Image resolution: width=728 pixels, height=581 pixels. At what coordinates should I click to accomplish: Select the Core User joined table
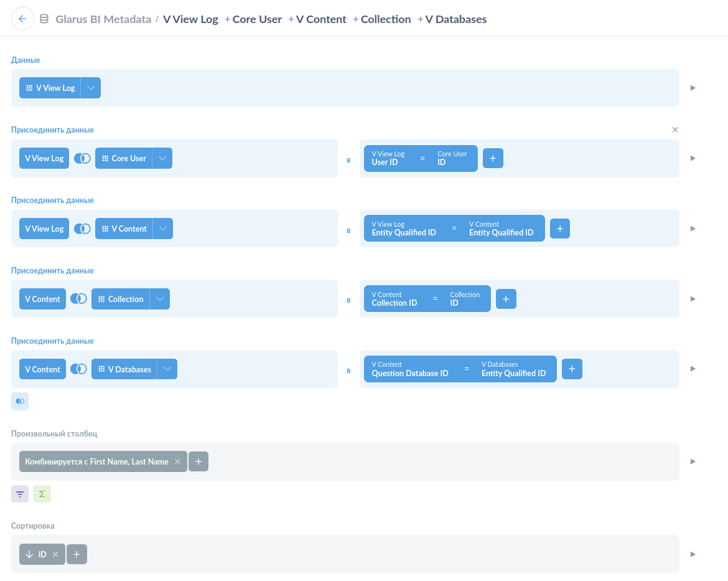click(124, 159)
